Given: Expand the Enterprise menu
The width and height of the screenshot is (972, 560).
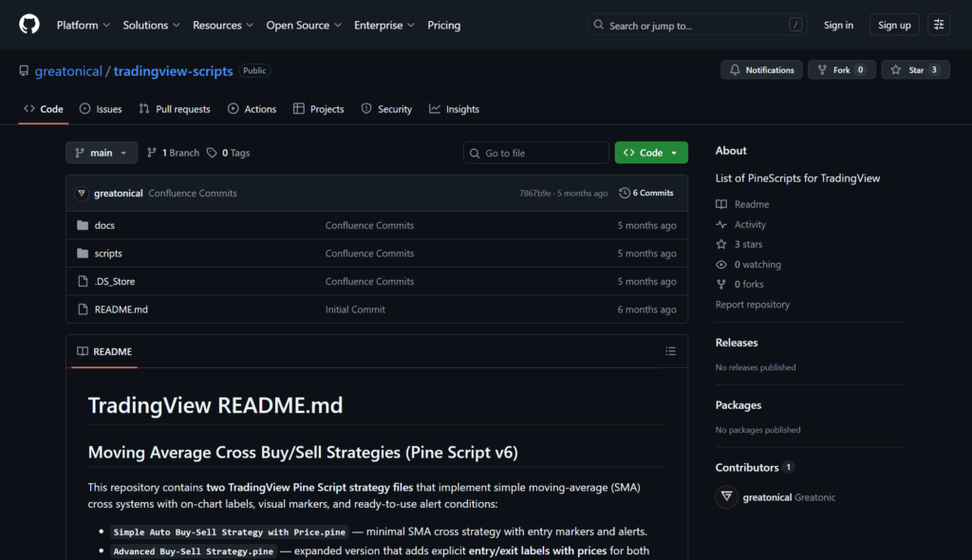Looking at the screenshot, I should click(x=383, y=26).
